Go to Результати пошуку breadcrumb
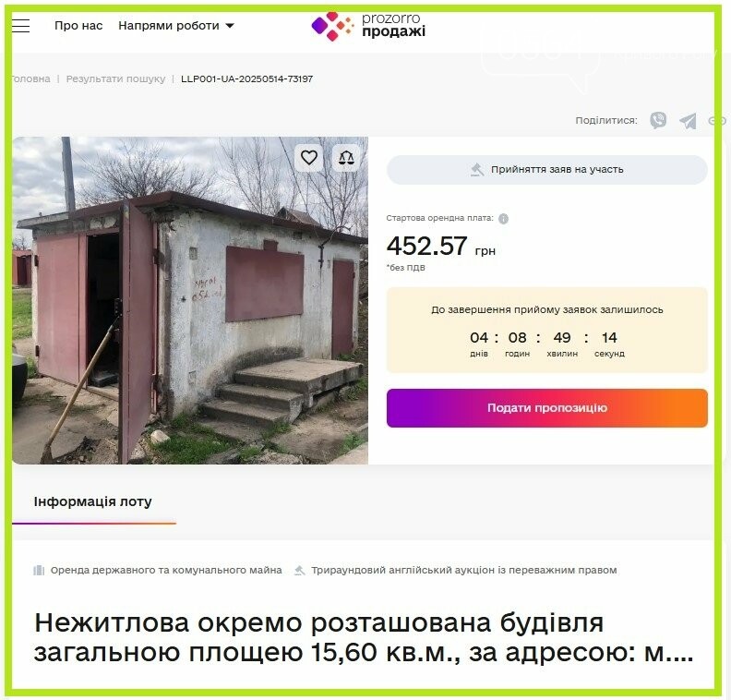Viewport: 731px width, 700px height. tap(115, 78)
